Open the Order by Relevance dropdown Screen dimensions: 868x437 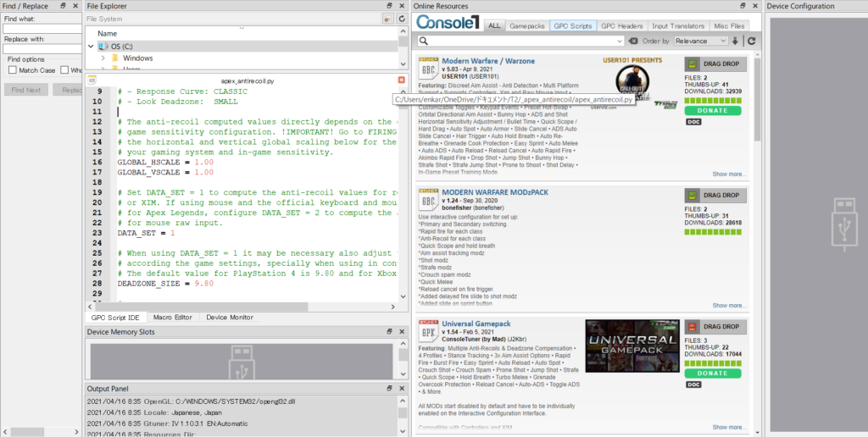(x=701, y=41)
